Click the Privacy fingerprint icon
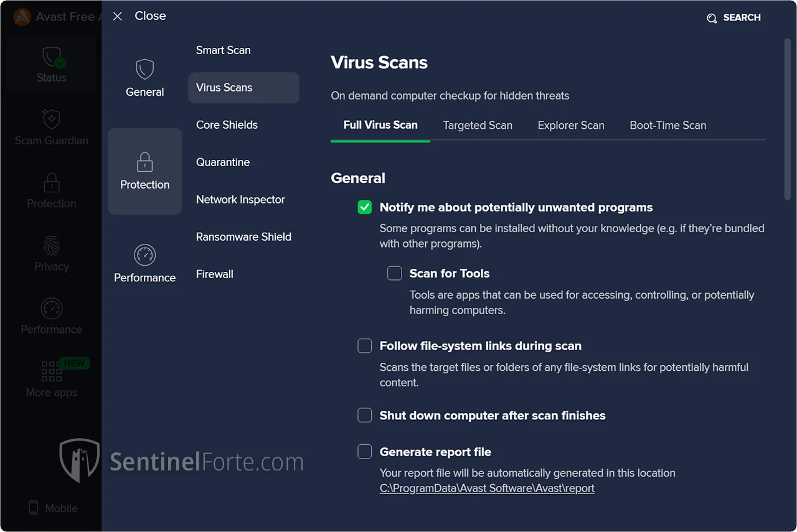Viewport: 797px width, 532px height. (51, 246)
